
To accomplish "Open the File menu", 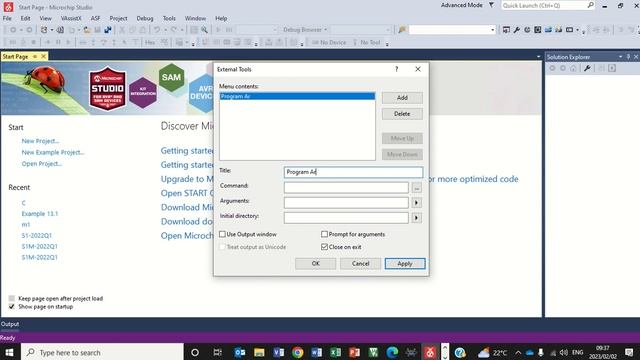I will [x=7, y=18].
